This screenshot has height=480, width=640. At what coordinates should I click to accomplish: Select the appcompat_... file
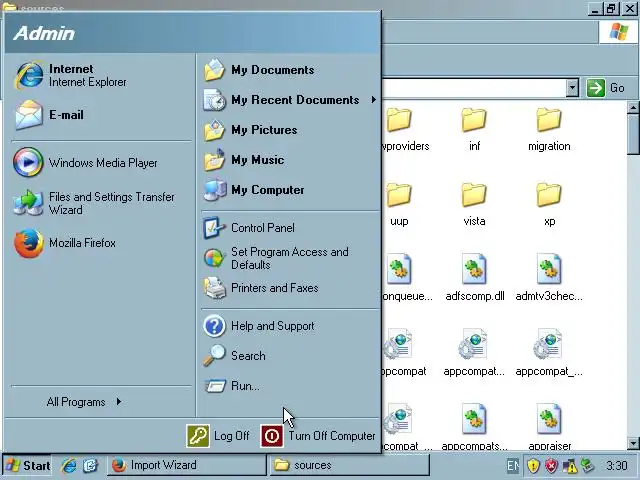click(549, 353)
